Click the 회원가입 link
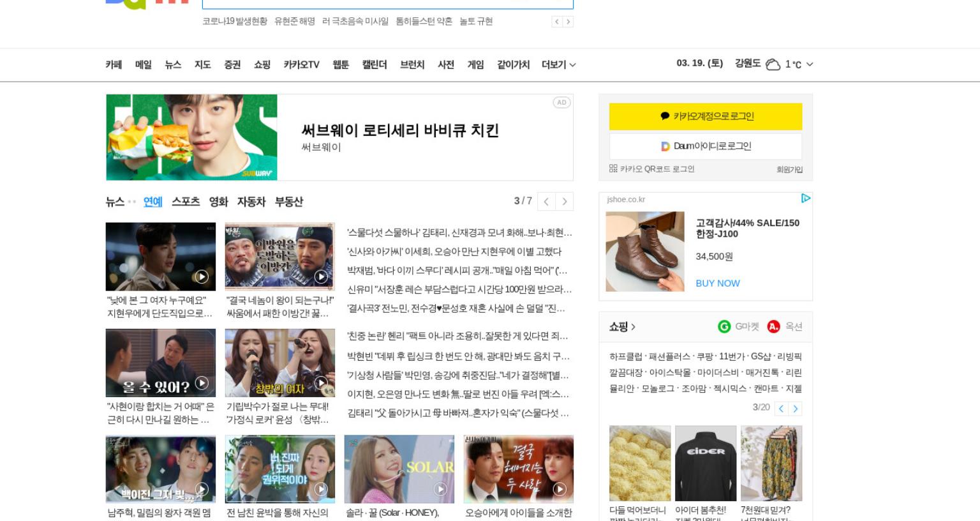 click(789, 170)
